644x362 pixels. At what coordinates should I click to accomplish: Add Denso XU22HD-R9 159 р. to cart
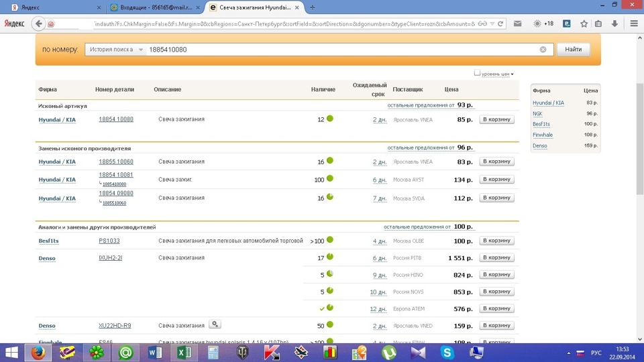point(496,325)
